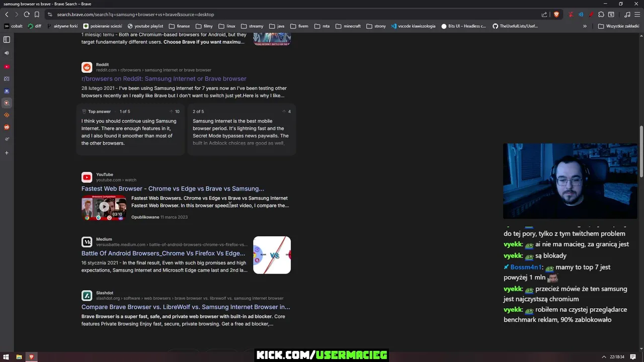
Task: Switch to Brave in the taskbar
Action: [x=32, y=357]
